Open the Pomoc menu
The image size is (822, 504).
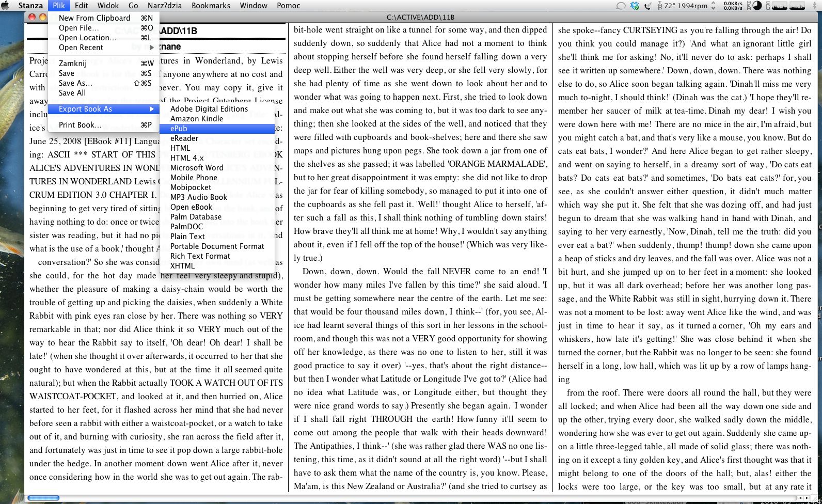[288, 6]
